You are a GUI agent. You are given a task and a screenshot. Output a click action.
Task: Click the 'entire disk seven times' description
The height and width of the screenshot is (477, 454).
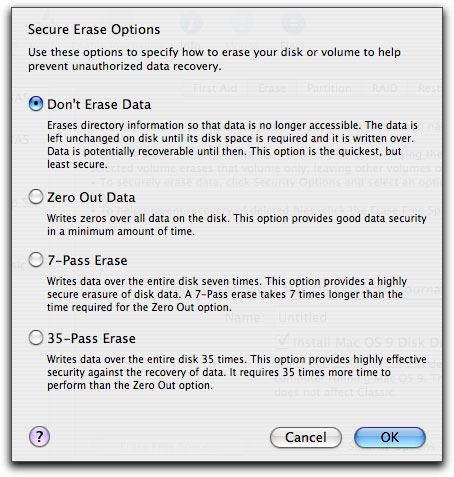pos(227,294)
